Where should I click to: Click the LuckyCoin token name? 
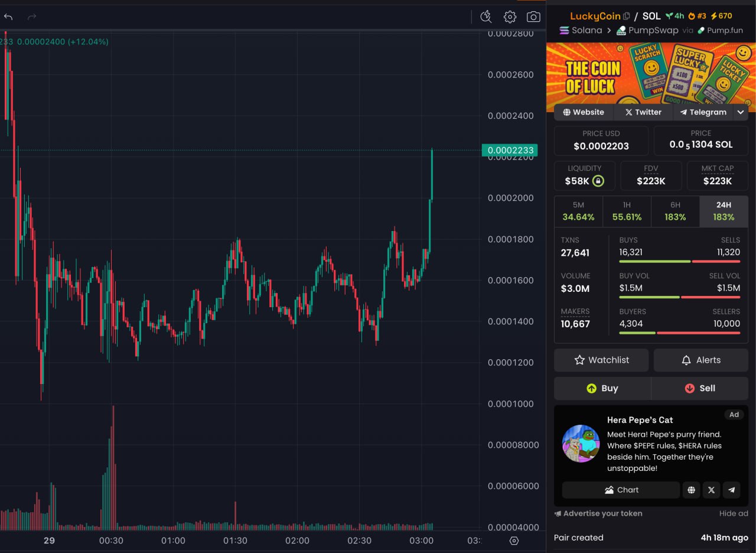click(595, 17)
